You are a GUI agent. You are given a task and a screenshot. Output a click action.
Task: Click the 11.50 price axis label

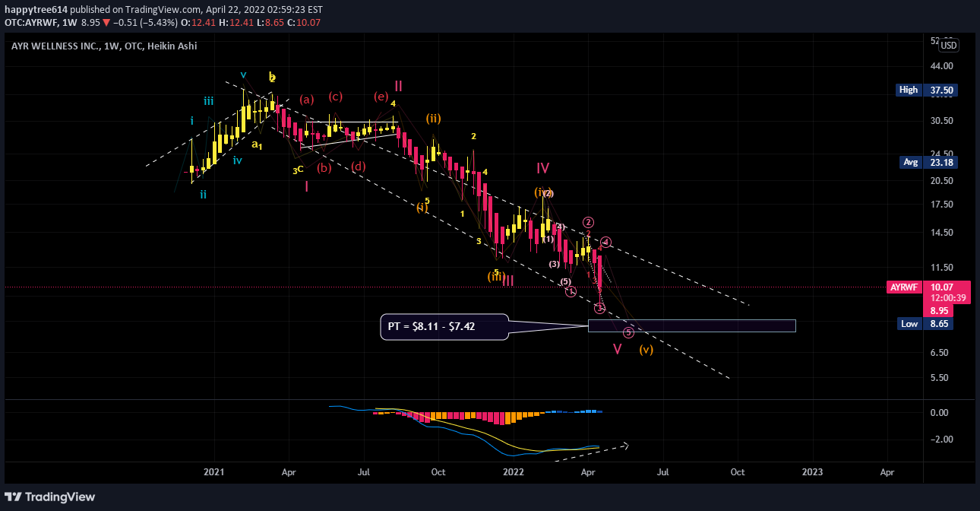pyautogui.click(x=942, y=268)
